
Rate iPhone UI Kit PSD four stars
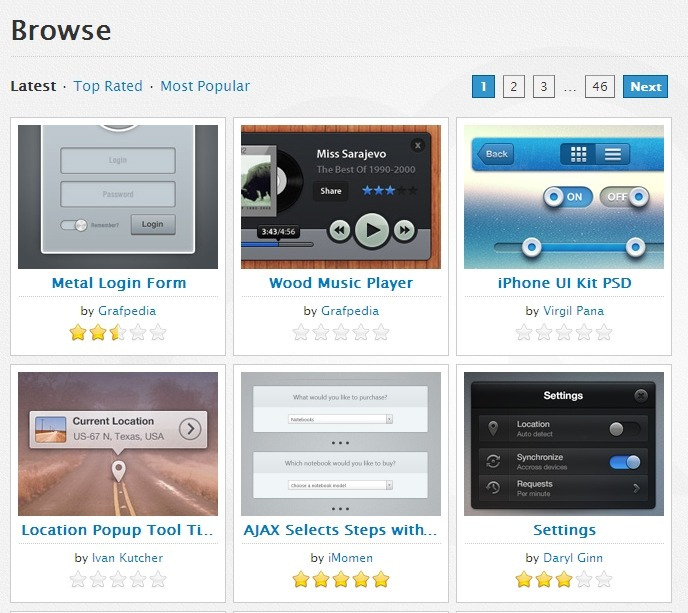(x=584, y=332)
